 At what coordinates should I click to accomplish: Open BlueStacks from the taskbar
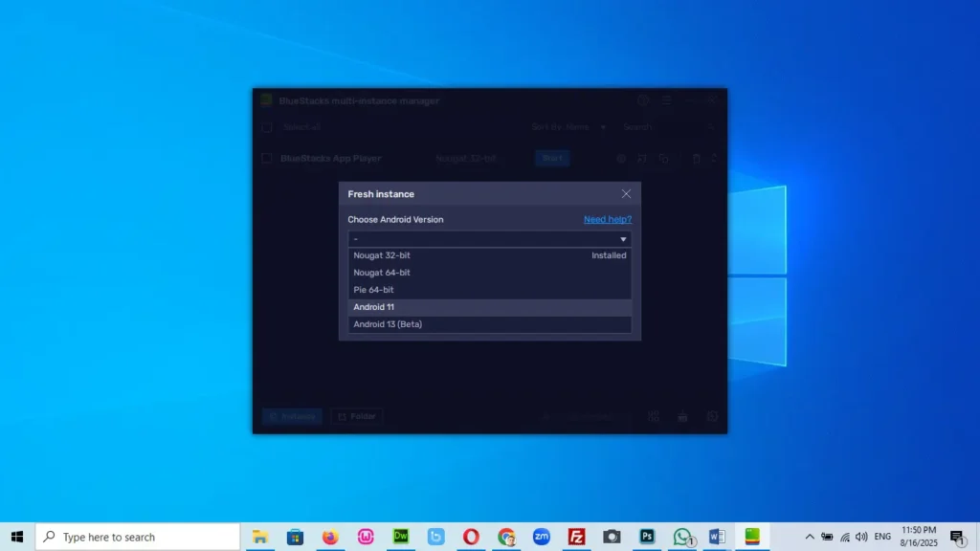[753, 537]
